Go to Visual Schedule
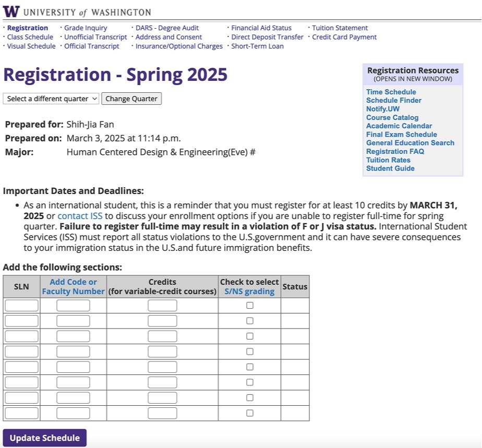Image resolution: width=482 pixels, height=448 pixels. tap(31, 46)
